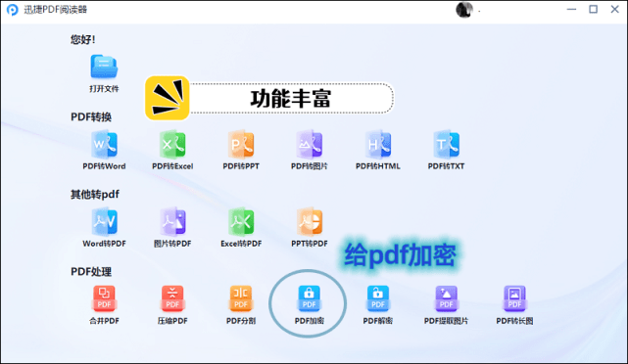
Task: Launch the 压缩PDF compression tool
Action: pyautogui.click(x=172, y=298)
